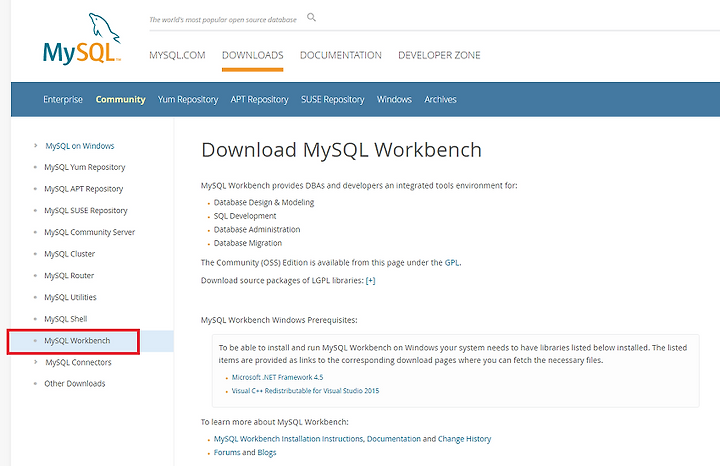
Task: Open Microsoft .NET Framework 4.5 link
Action: [277, 377]
